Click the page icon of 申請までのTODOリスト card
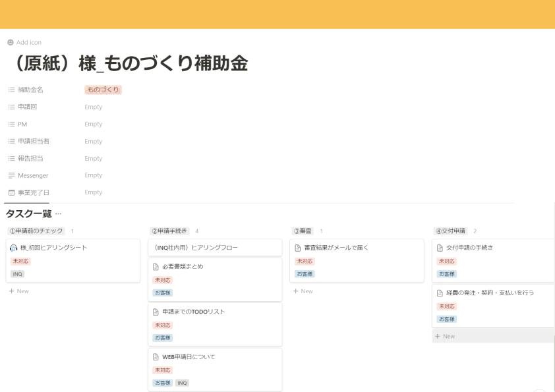Screen dimensions: 555x392 tap(156, 312)
